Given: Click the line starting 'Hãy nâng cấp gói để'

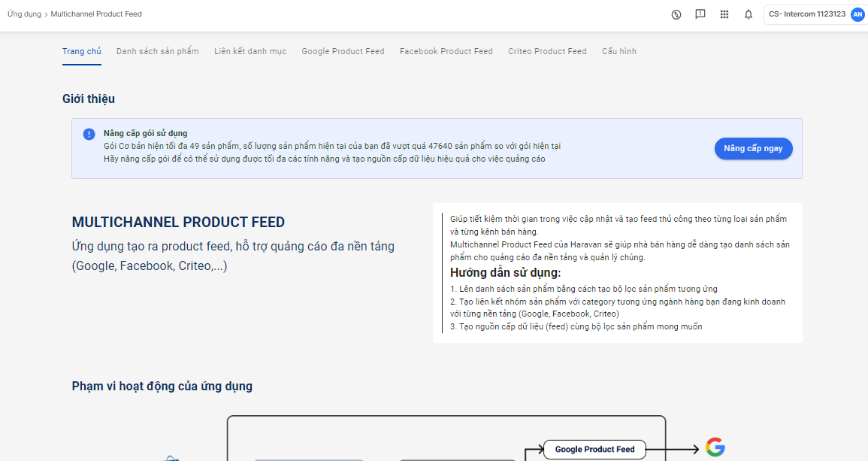Looking at the screenshot, I should tap(325, 159).
